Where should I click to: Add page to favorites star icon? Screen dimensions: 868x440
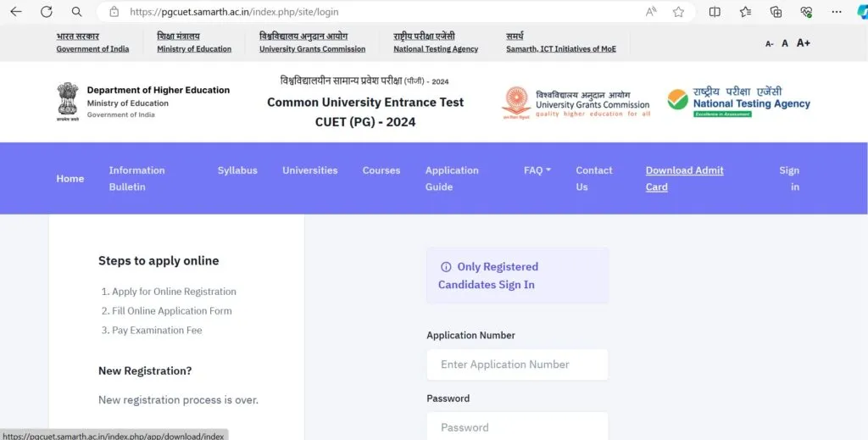tap(678, 12)
